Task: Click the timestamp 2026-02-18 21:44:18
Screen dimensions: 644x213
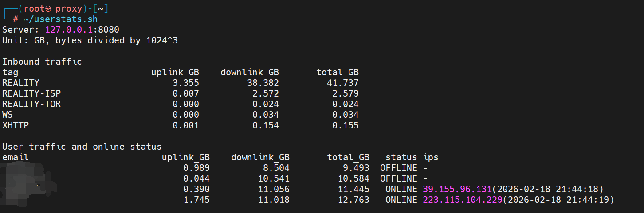Action: point(548,189)
